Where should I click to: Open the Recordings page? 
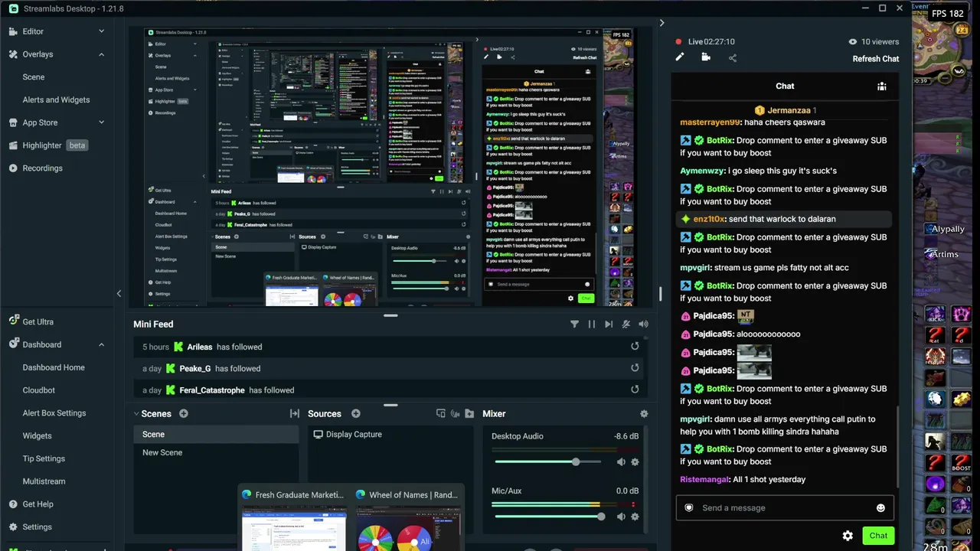click(x=42, y=168)
